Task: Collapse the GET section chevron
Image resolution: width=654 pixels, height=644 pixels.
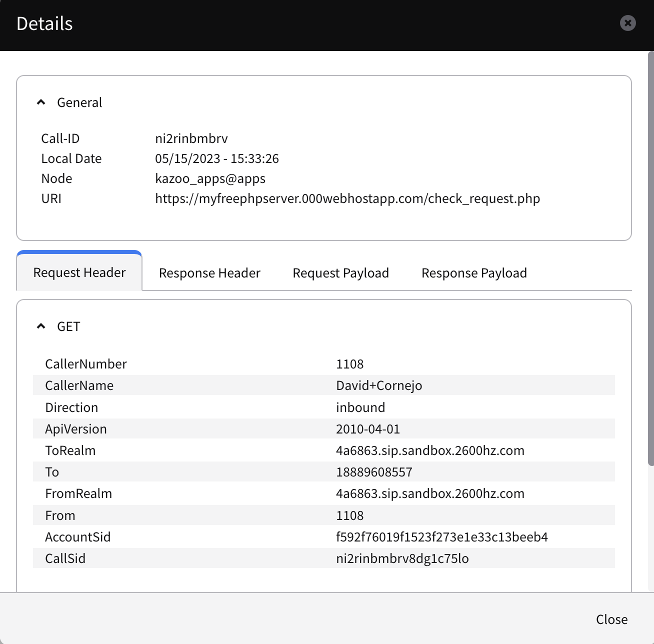Action: (x=41, y=326)
